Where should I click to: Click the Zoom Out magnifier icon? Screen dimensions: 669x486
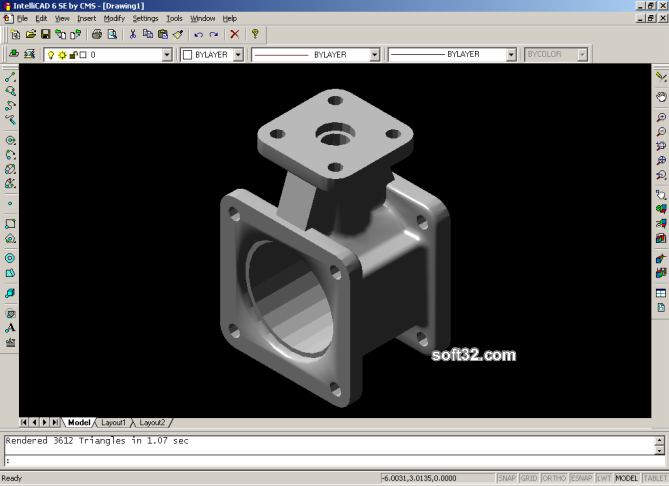[x=661, y=131]
